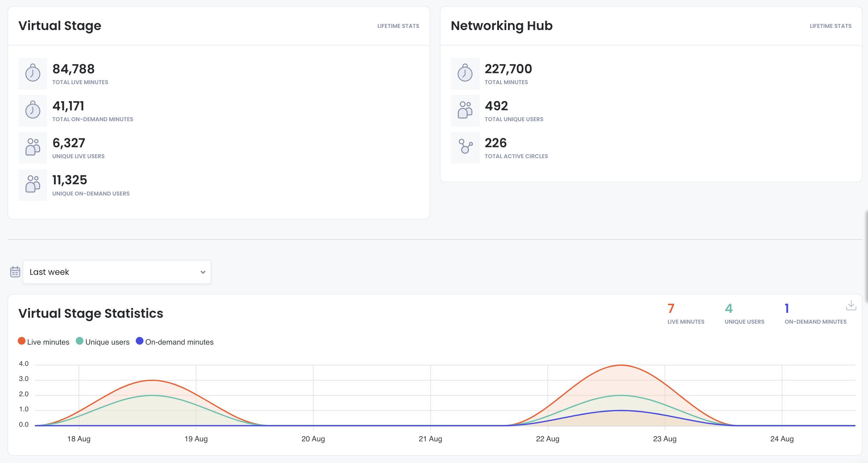
Task: Click the download icon on Virtual Stage Statistics
Action: 851,305
